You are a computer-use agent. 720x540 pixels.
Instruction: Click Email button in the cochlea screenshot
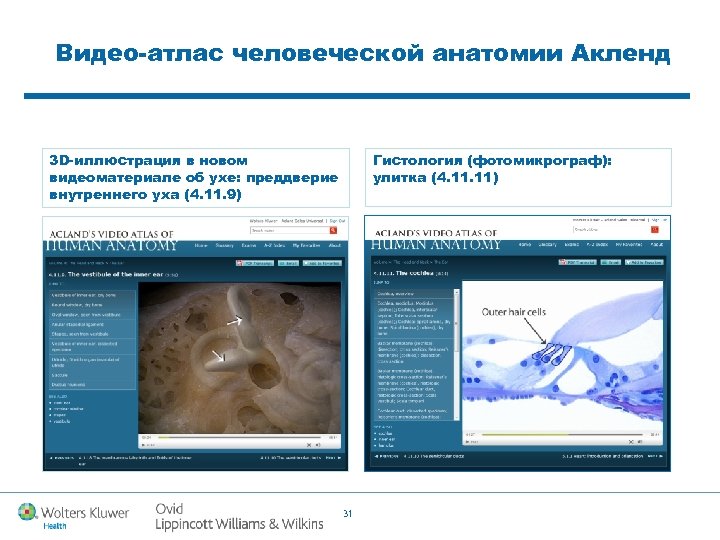pyautogui.click(x=611, y=262)
